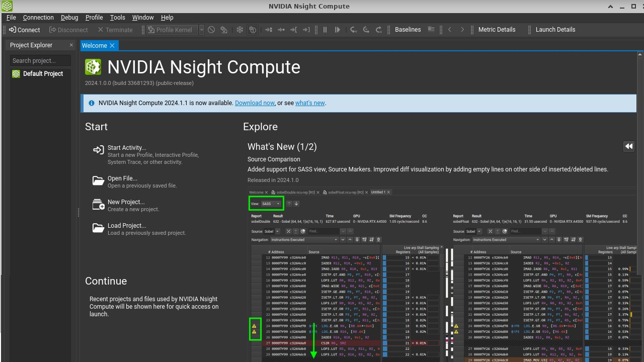The image size is (644, 362).
Task: Click the Connect toolbar button
Action: click(24, 30)
